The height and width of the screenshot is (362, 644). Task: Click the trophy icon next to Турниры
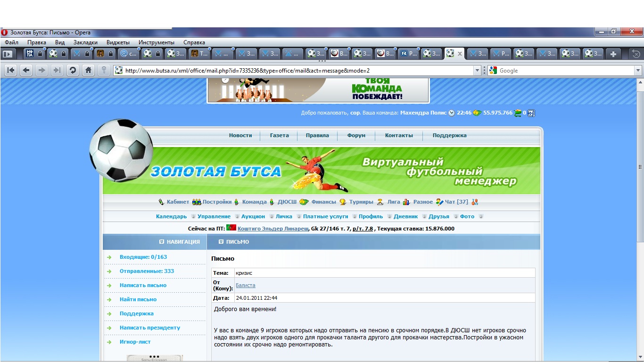click(x=343, y=202)
